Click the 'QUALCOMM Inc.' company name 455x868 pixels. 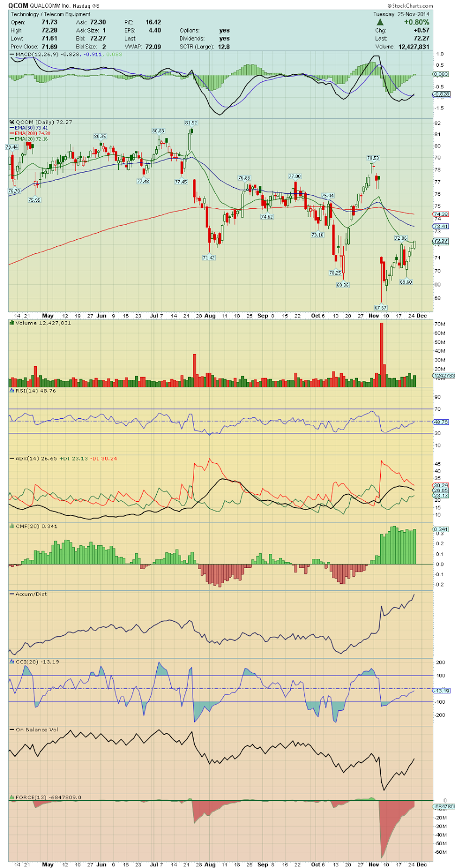tap(50, 6)
